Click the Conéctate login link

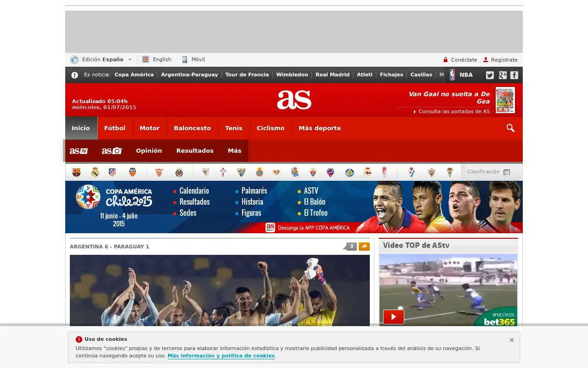coord(460,60)
